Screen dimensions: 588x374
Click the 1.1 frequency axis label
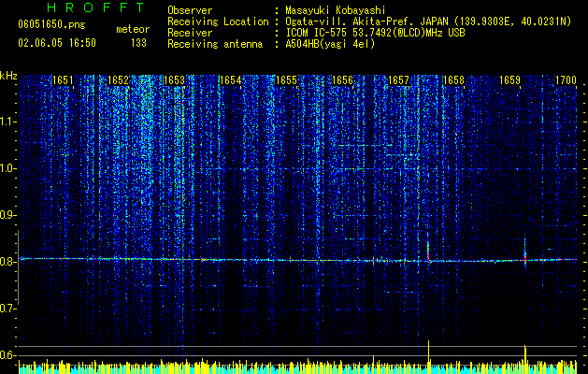8,122
